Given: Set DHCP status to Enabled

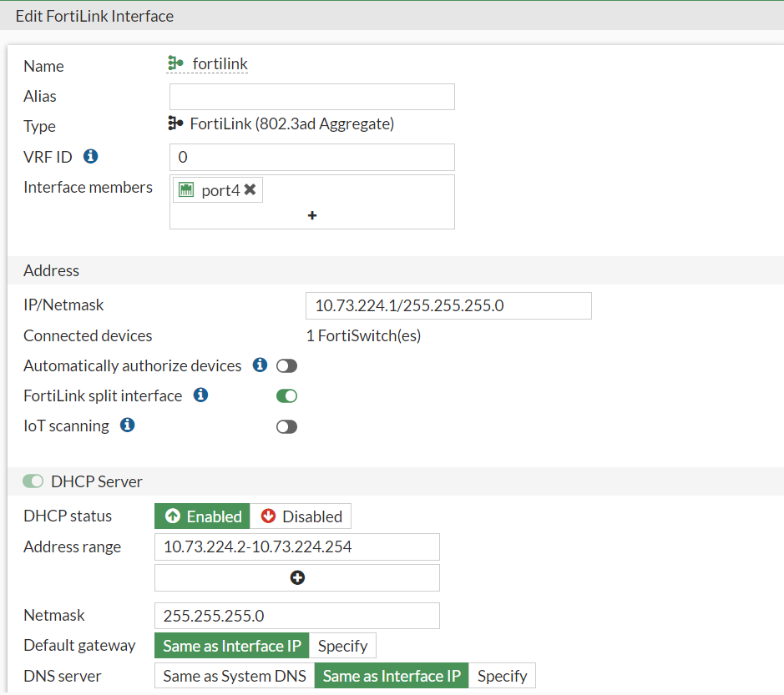Looking at the screenshot, I should [x=203, y=516].
